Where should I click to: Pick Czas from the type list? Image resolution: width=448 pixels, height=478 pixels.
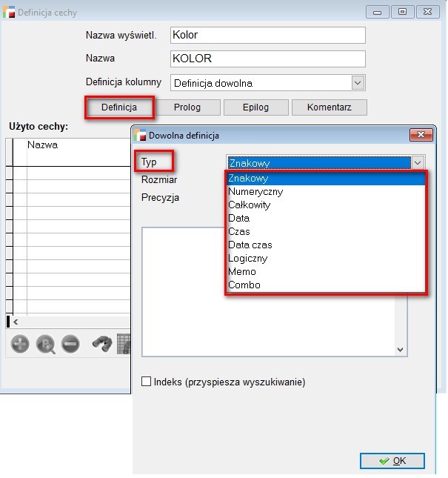click(326, 232)
